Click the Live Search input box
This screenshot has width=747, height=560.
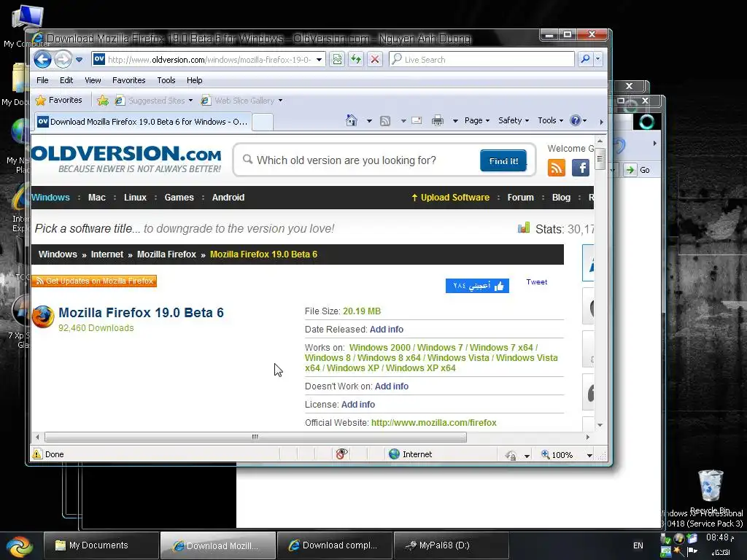(481, 60)
